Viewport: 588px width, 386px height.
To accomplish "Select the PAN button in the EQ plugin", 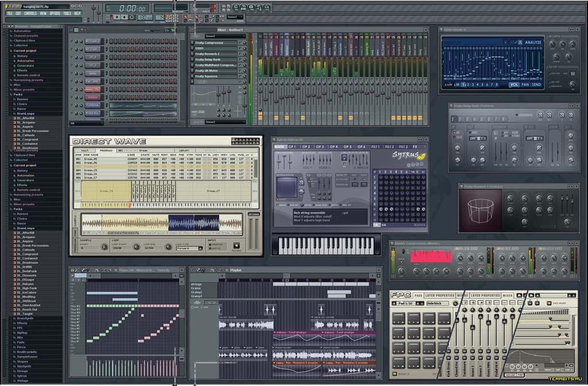I will [x=525, y=85].
